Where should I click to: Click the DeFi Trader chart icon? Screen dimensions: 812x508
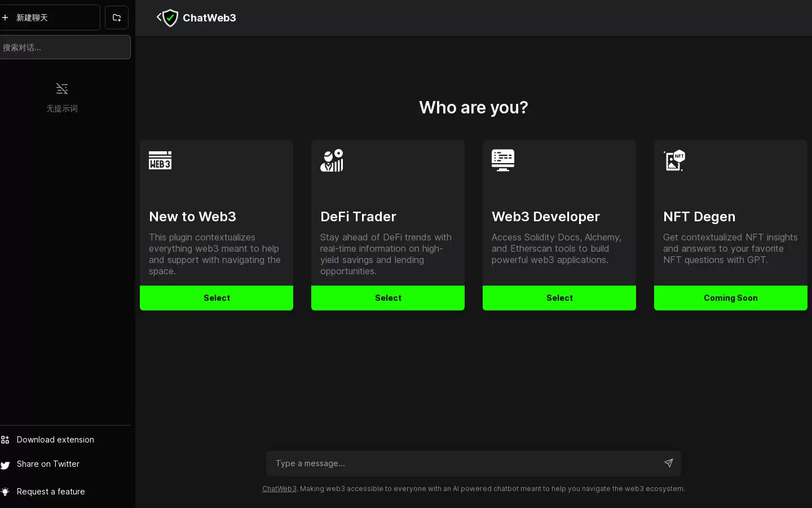tap(332, 160)
